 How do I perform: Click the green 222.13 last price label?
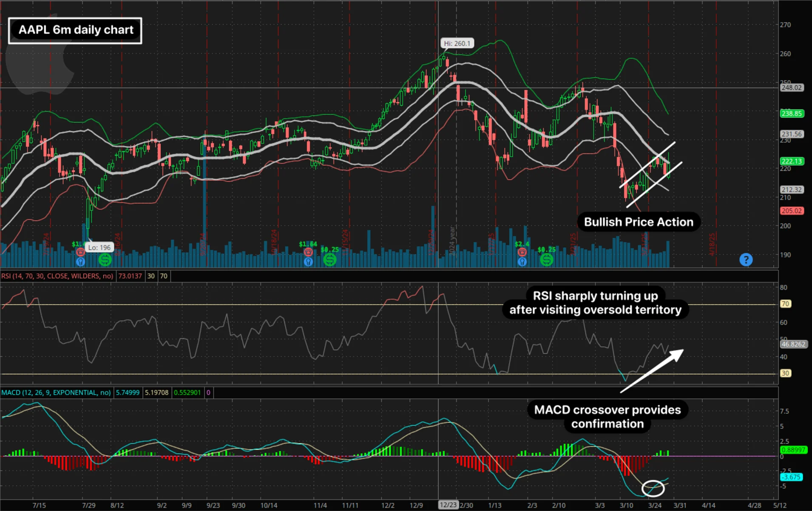792,161
